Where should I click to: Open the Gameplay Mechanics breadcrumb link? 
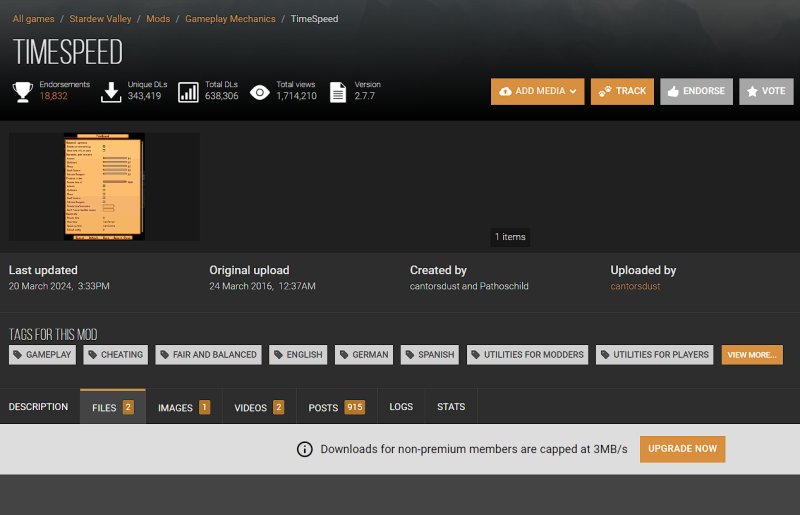(x=230, y=19)
